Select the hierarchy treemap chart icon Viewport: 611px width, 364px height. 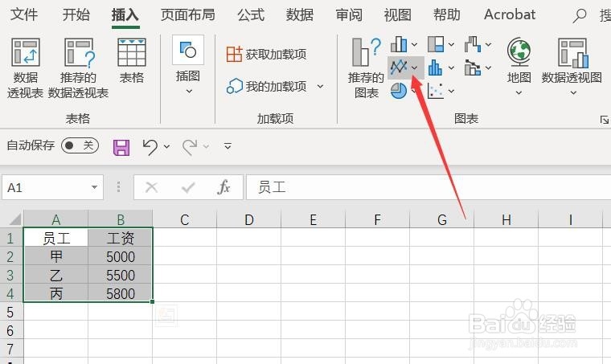[x=436, y=44]
